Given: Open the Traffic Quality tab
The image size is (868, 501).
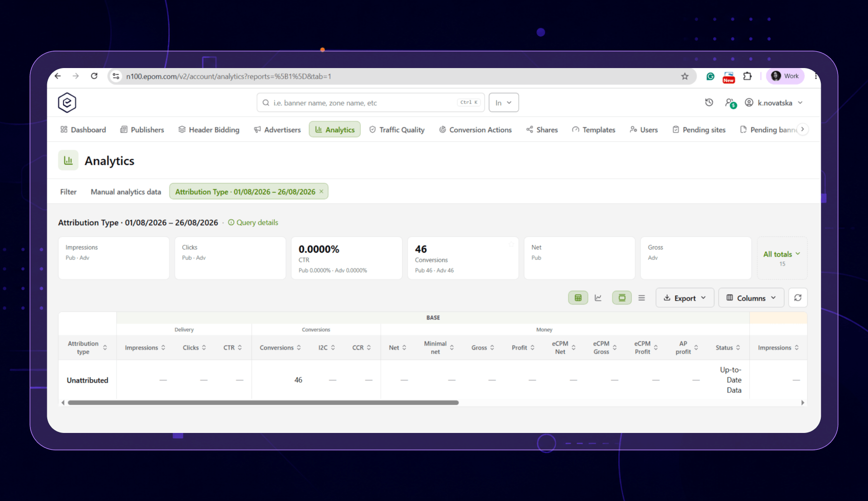Looking at the screenshot, I should (397, 130).
